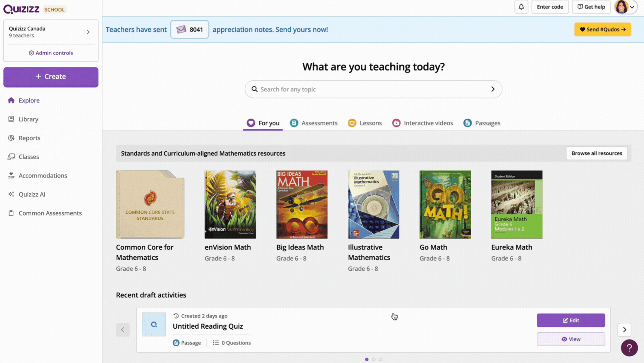Click the Passage label icon on draft
The width and height of the screenshot is (644, 363).
coord(176,343)
